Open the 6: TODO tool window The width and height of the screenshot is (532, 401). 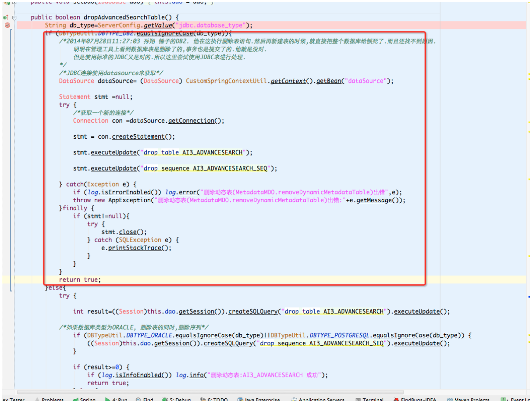214,399
